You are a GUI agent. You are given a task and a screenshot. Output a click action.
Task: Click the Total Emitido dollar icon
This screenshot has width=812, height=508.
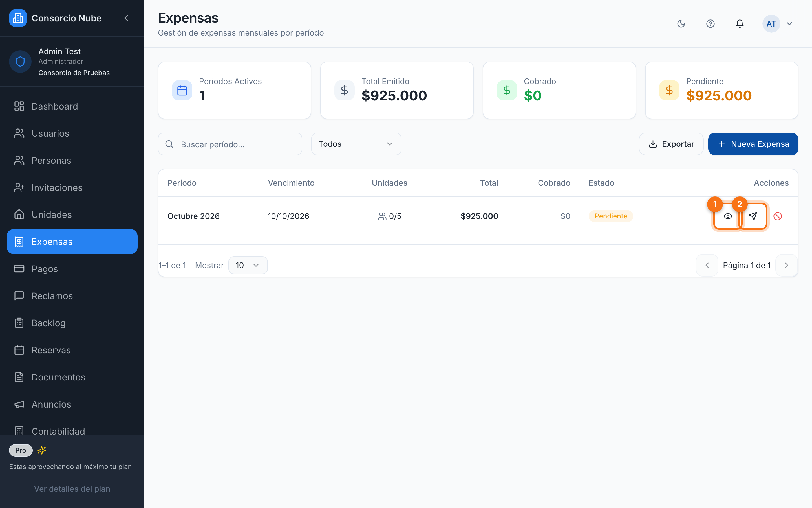(x=345, y=90)
